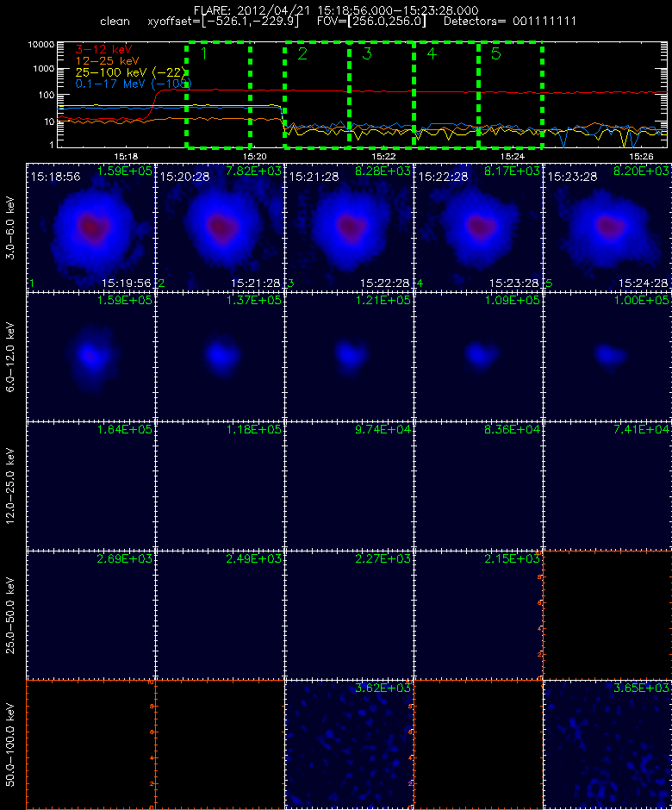The width and height of the screenshot is (672, 810).
Task: Click the '15:20:28' start time stamp
Action: pyautogui.click(x=185, y=177)
